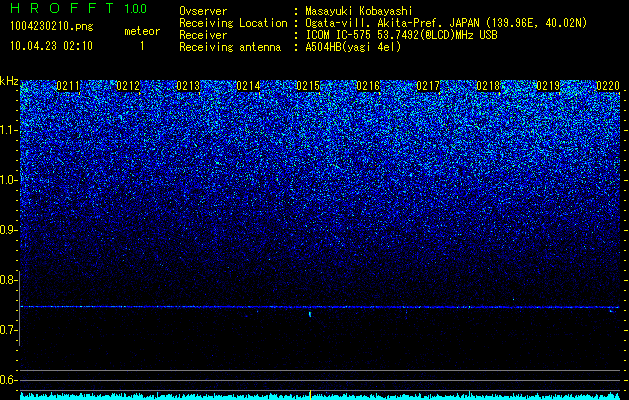Click the Receiver value ICOM IC-575
Image resolution: width=629 pixels, height=400 pixels.
339,35
